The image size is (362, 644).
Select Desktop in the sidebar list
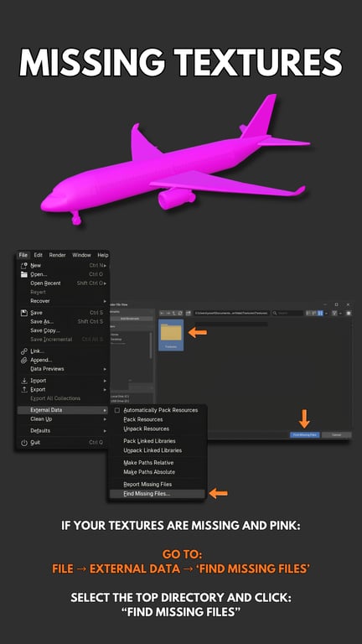coord(116,340)
